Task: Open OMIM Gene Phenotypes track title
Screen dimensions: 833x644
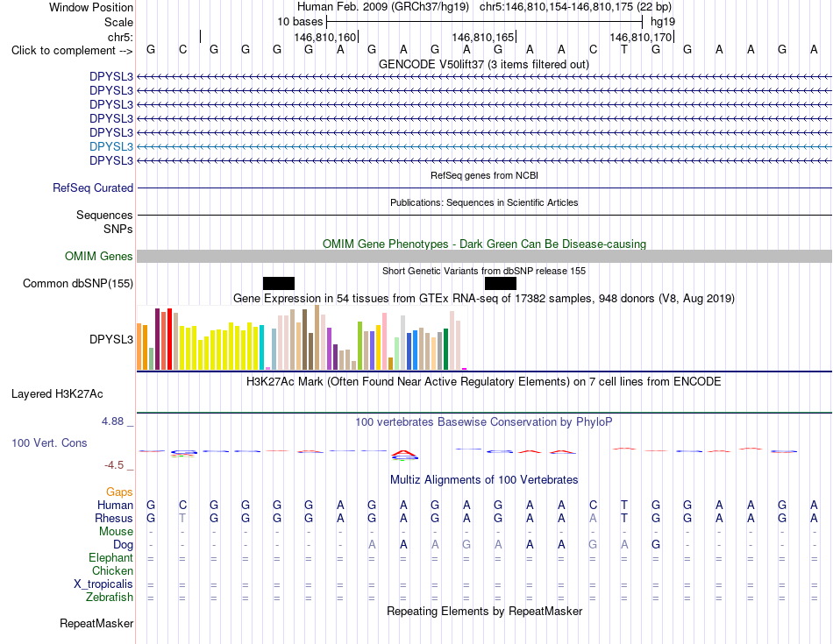Action: click(x=484, y=244)
